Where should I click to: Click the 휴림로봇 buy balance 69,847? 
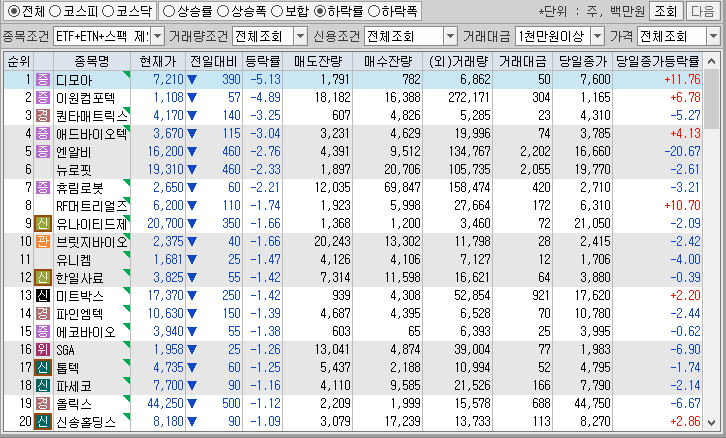click(402, 188)
